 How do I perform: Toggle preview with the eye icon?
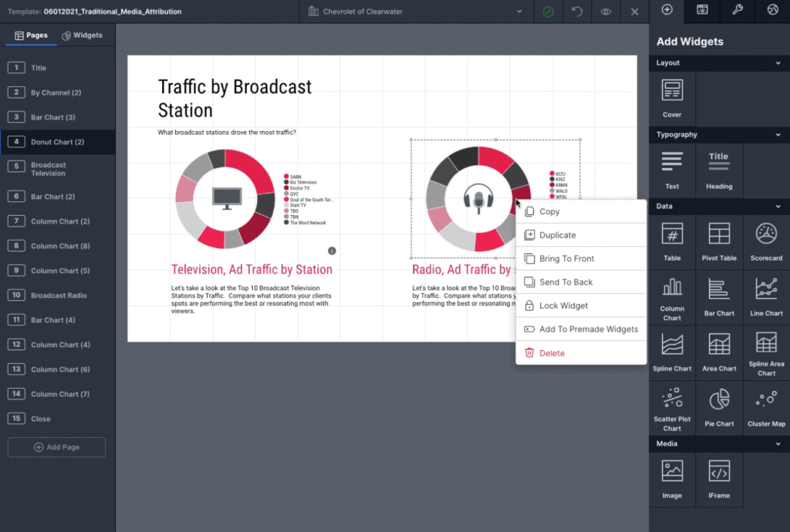[606, 12]
